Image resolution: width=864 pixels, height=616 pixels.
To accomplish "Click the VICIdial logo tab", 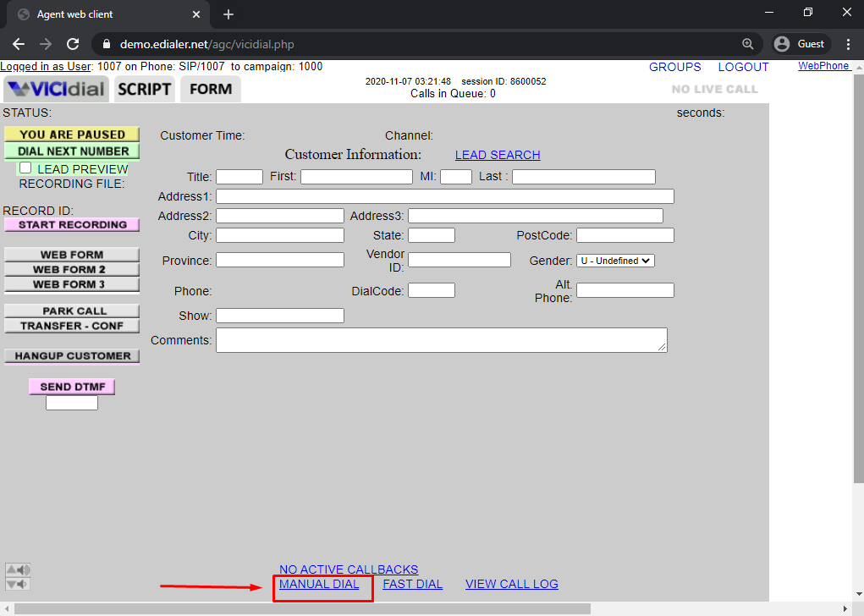I will [56, 89].
